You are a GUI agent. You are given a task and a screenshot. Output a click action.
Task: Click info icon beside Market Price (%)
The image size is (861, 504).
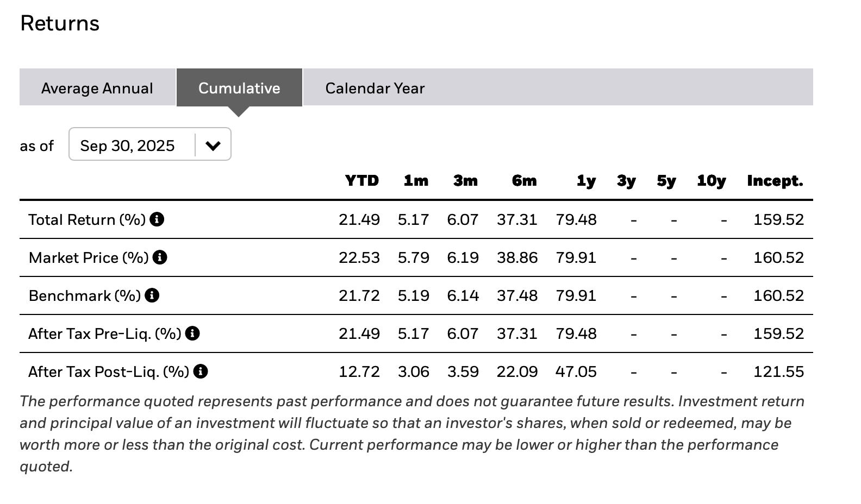(160, 257)
